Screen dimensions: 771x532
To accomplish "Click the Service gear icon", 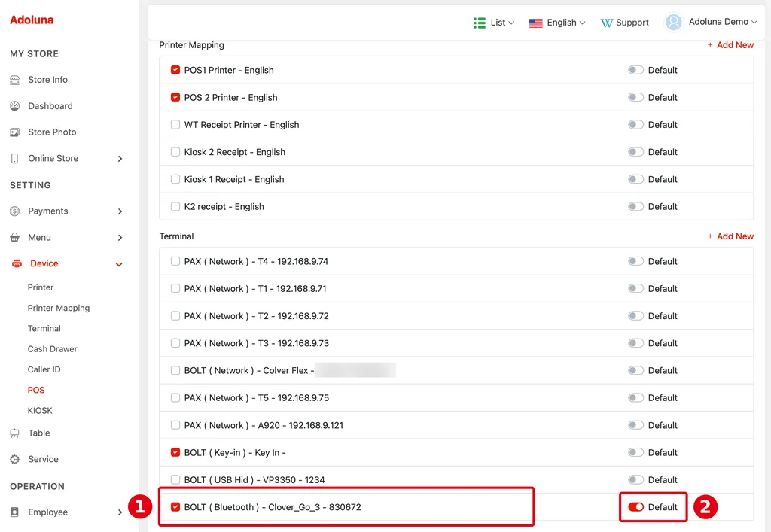I will [15, 459].
